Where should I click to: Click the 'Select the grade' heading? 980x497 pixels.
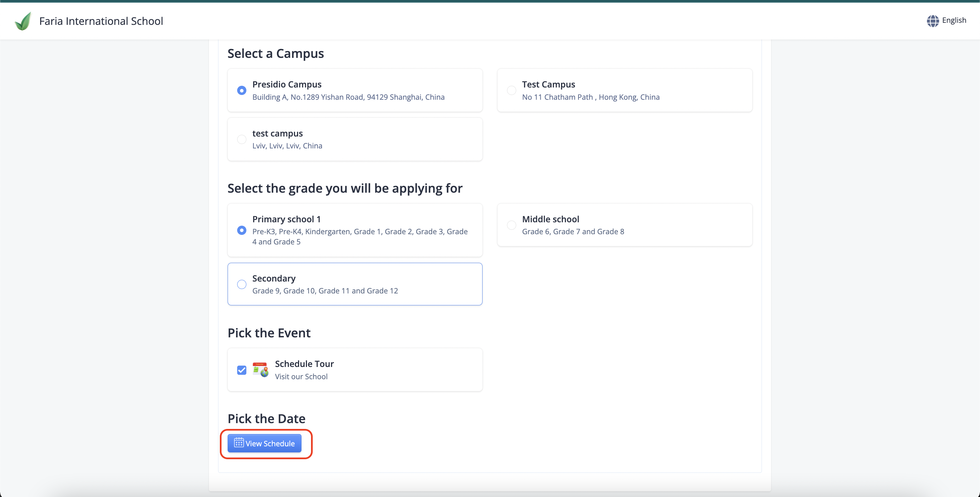click(x=345, y=188)
